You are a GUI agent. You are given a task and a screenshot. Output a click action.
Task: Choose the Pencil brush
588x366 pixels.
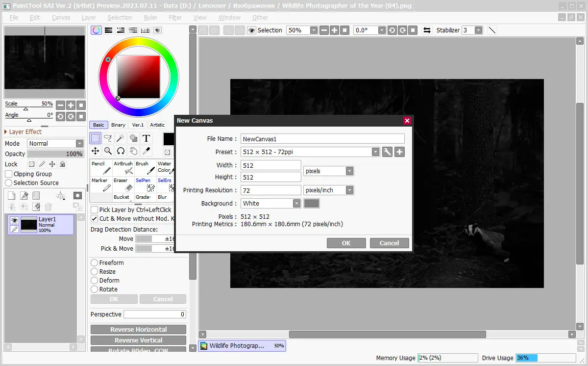pyautogui.click(x=101, y=168)
